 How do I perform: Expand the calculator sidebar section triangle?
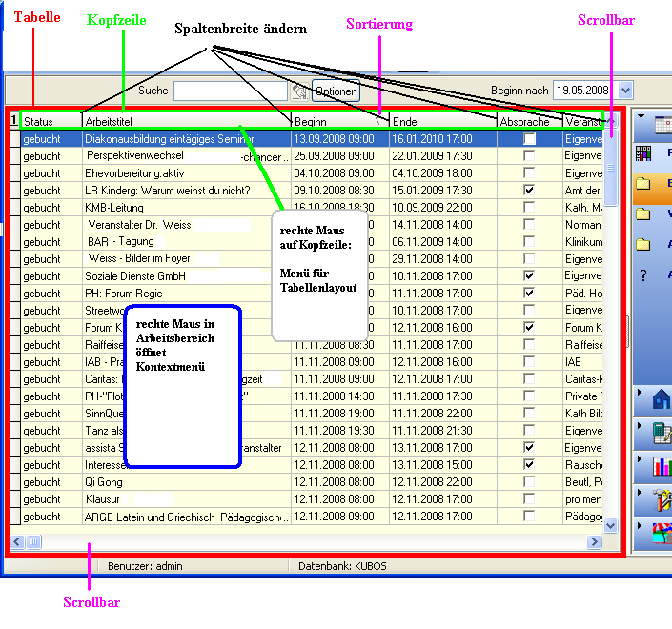coord(640,425)
